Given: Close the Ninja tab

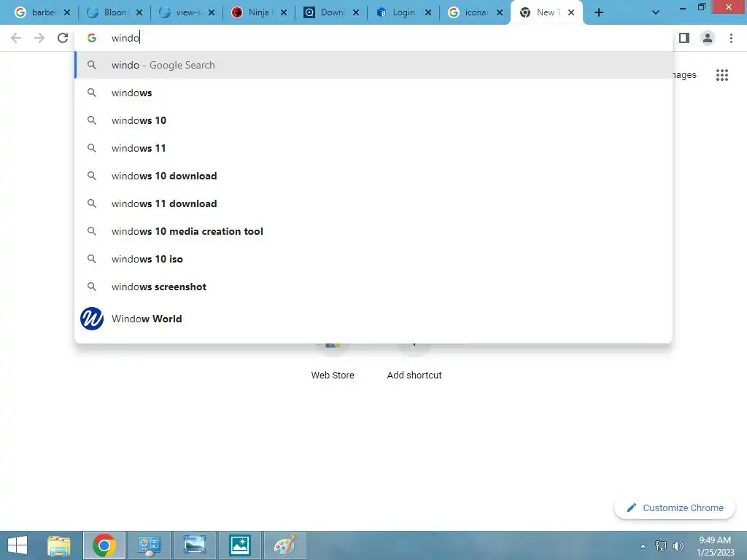Looking at the screenshot, I should click(284, 13).
